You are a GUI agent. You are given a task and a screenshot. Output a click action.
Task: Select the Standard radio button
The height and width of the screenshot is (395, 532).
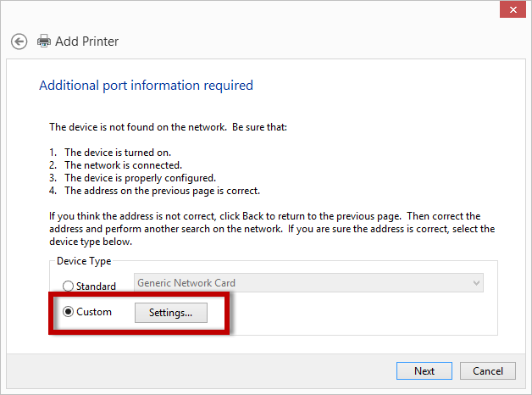69,286
